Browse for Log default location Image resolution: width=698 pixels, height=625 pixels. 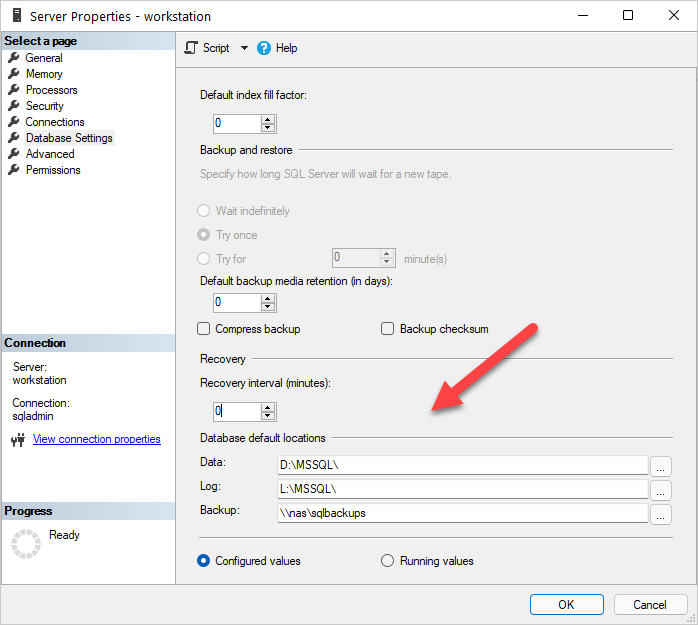click(661, 490)
